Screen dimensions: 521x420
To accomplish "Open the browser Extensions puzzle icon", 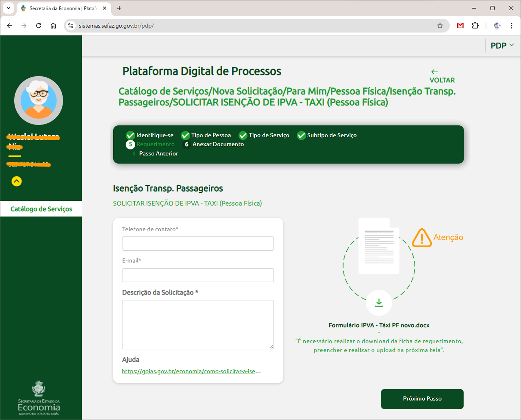I will [475, 26].
